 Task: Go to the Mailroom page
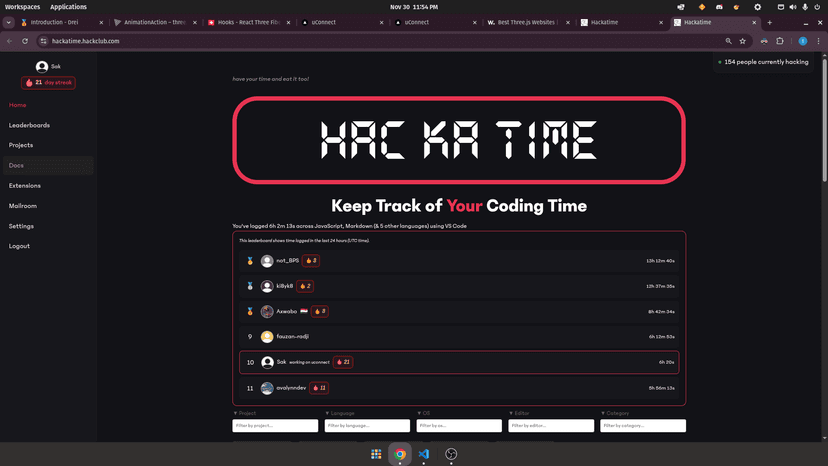[x=23, y=206]
